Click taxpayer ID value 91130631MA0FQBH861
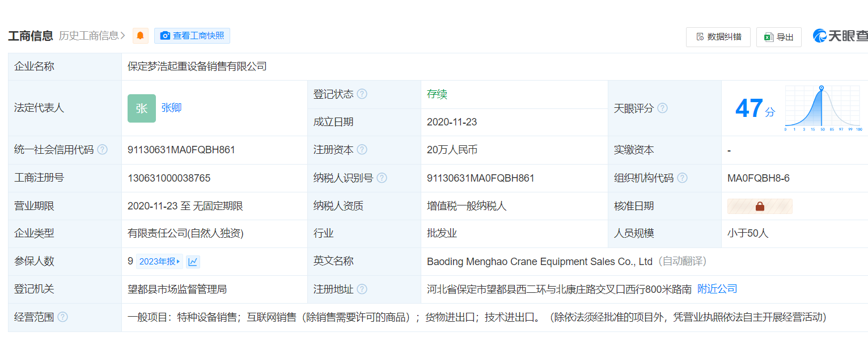This screenshot has height=357, width=868. coord(481,178)
